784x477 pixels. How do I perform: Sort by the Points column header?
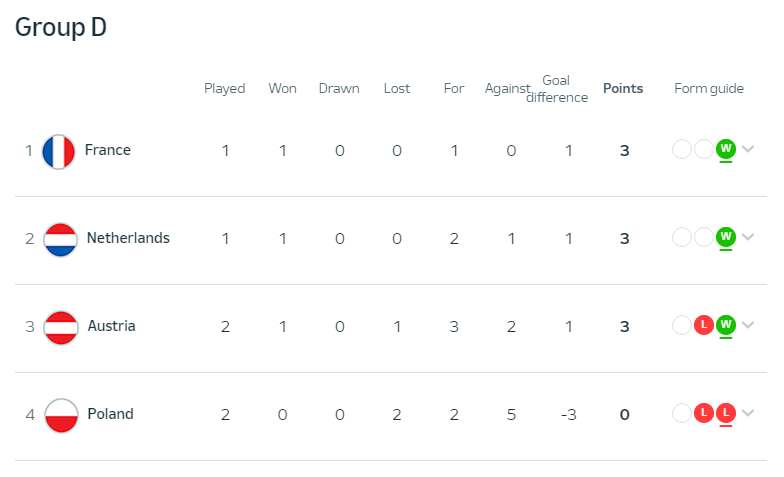coord(623,88)
